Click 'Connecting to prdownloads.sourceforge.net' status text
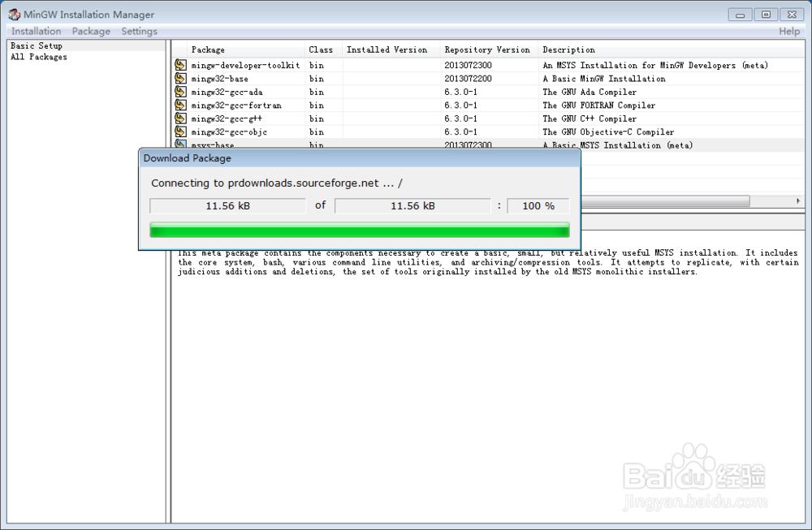Image resolution: width=812 pixels, height=530 pixels. click(265, 183)
